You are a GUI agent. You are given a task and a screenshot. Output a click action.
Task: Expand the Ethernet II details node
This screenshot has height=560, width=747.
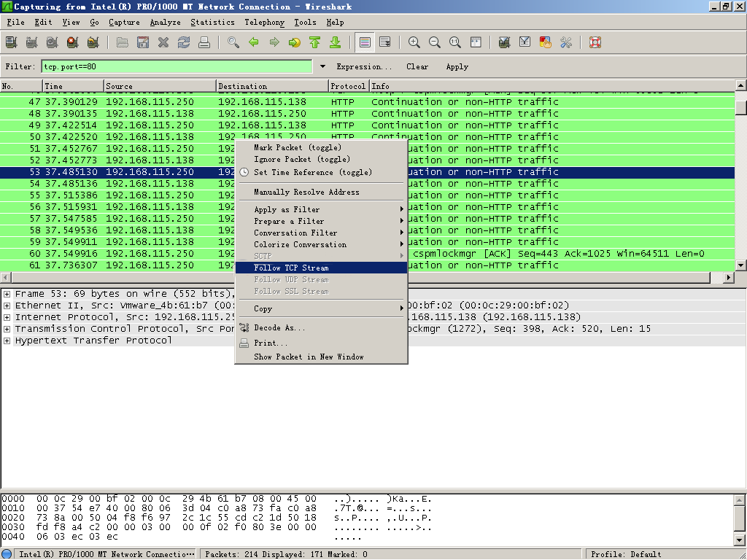coord(7,306)
